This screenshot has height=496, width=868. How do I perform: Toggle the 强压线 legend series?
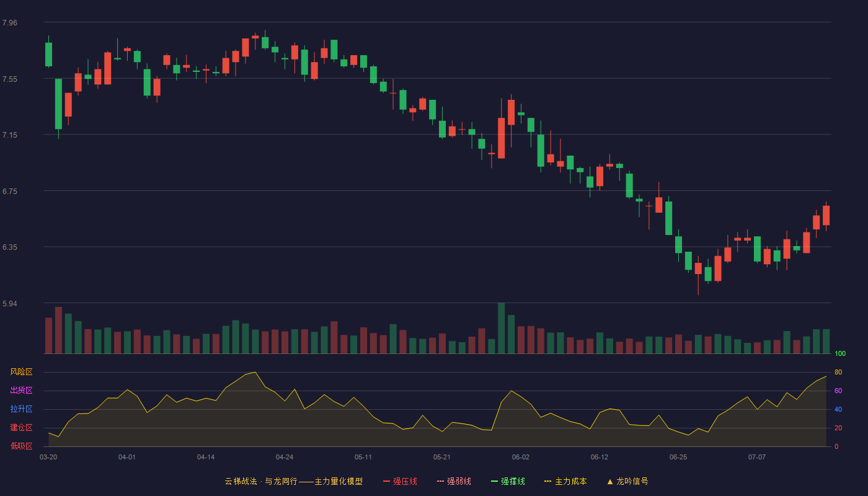[x=400, y=481]
